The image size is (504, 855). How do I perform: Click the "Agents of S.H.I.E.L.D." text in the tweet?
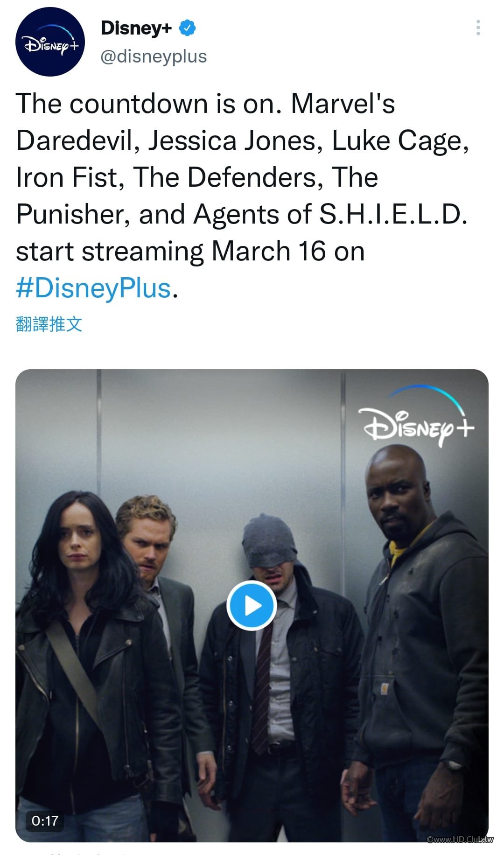point(330,214)
